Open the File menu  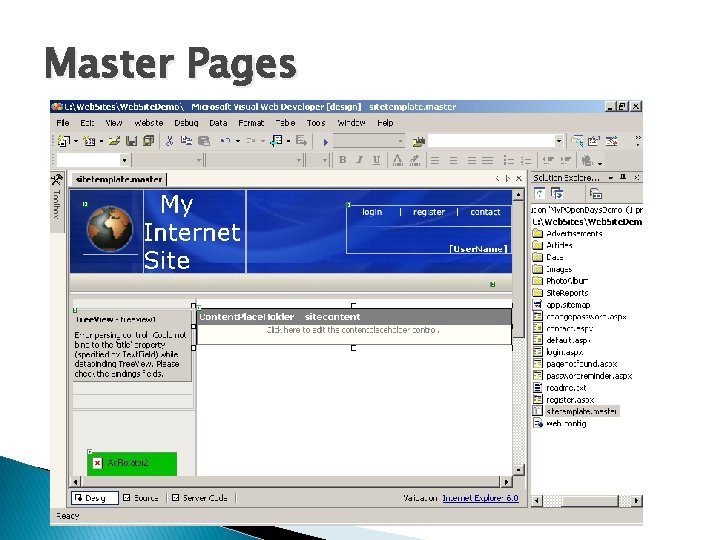[x=63, y=123]
